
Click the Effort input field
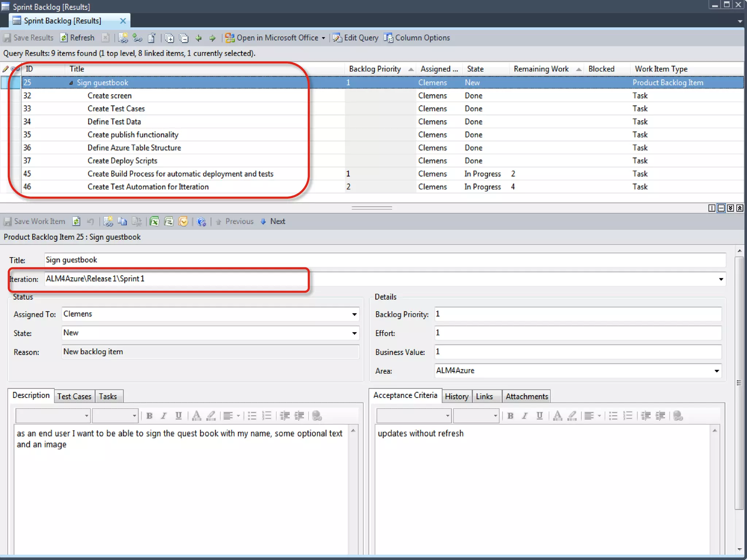[577, 333]
